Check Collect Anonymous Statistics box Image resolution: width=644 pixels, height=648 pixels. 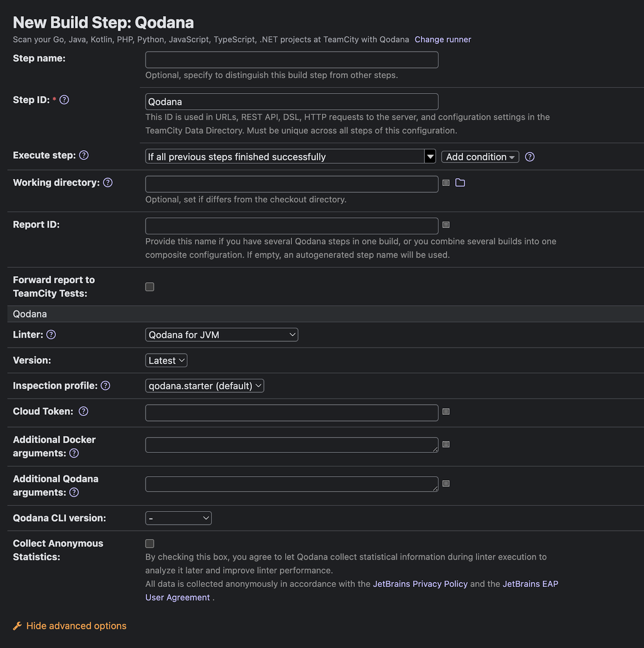[150, 544]
